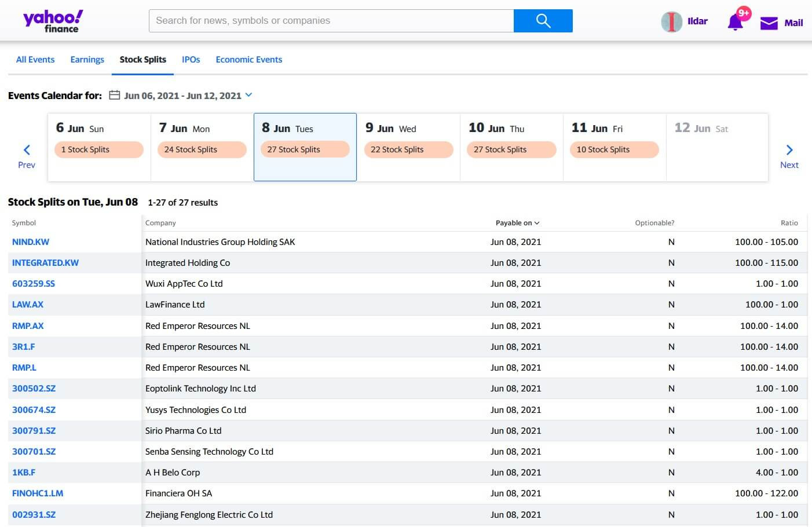Viewport: 812px width, 527px height.
Task: Click Senba Sensing Technology Co Ltd cell
Action: [209, 452]
